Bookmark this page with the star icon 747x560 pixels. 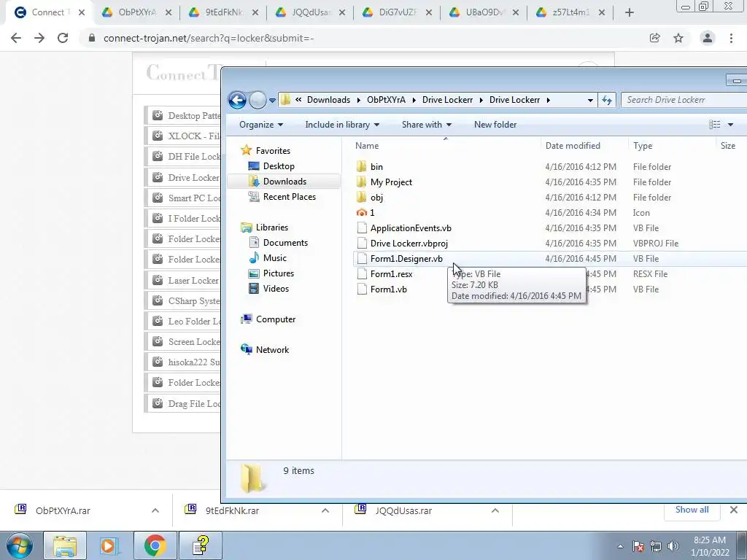pos(678,38)
